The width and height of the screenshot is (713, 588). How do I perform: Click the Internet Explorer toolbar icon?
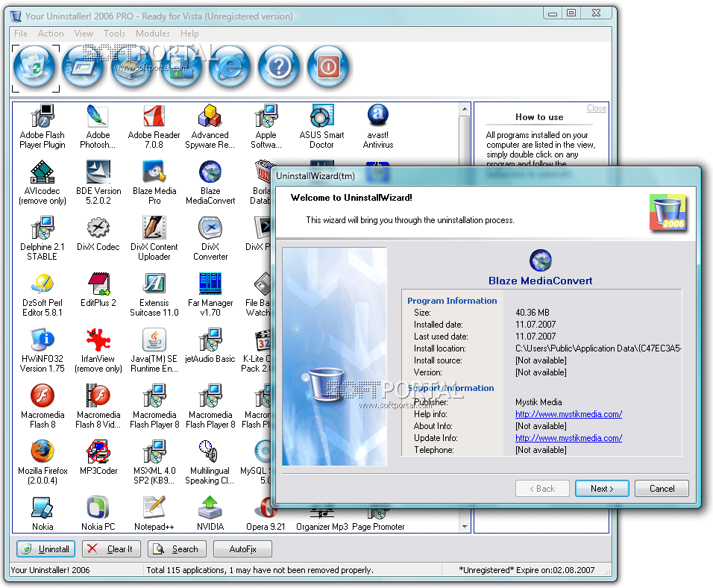[x=230, y=67]
